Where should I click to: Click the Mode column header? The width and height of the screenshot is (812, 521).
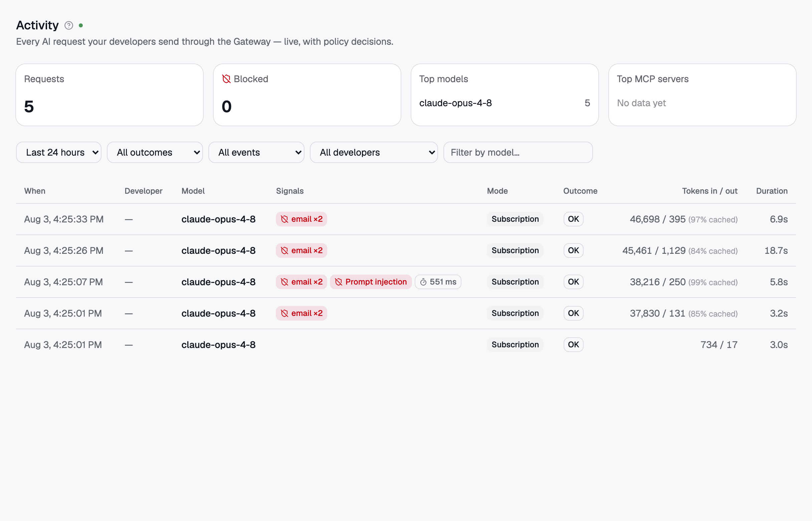[497, 191]
